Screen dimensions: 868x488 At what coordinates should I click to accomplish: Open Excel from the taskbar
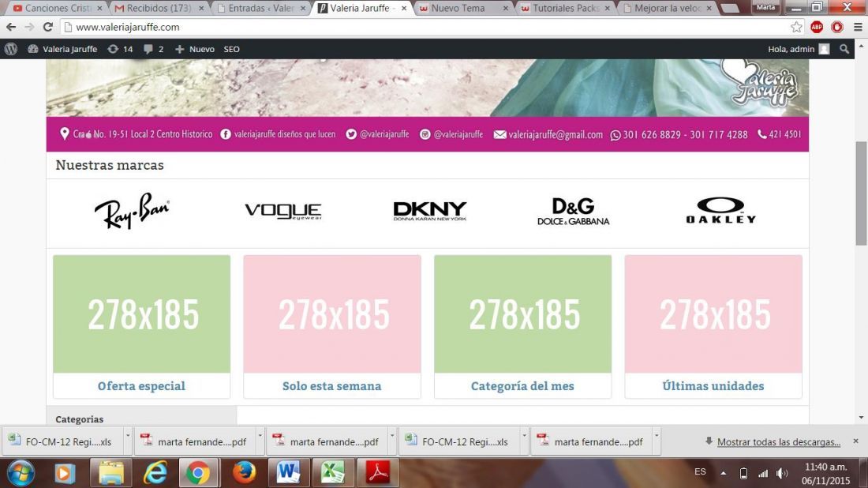pyautogui.click(x=333, y=473)
